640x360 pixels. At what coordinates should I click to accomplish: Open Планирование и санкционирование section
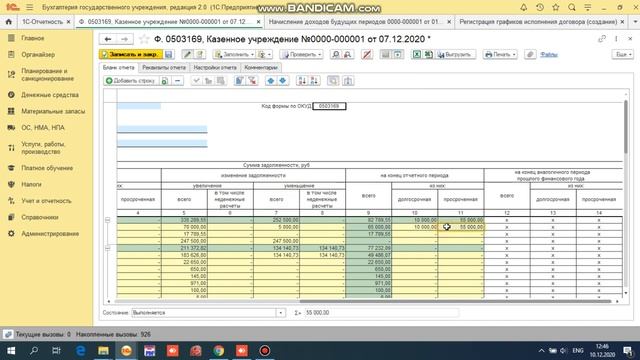47,75
